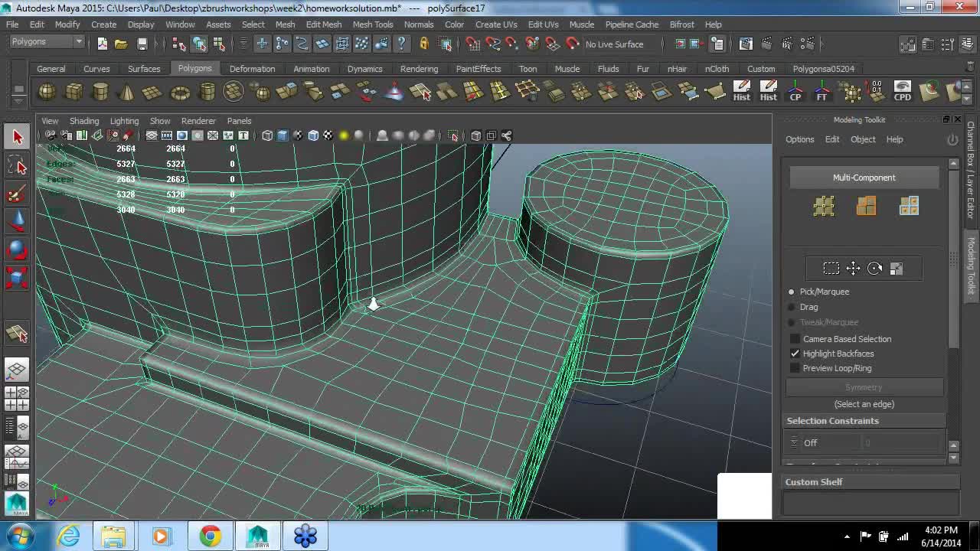Open Google Chrome from taskbar

[210, 536]
